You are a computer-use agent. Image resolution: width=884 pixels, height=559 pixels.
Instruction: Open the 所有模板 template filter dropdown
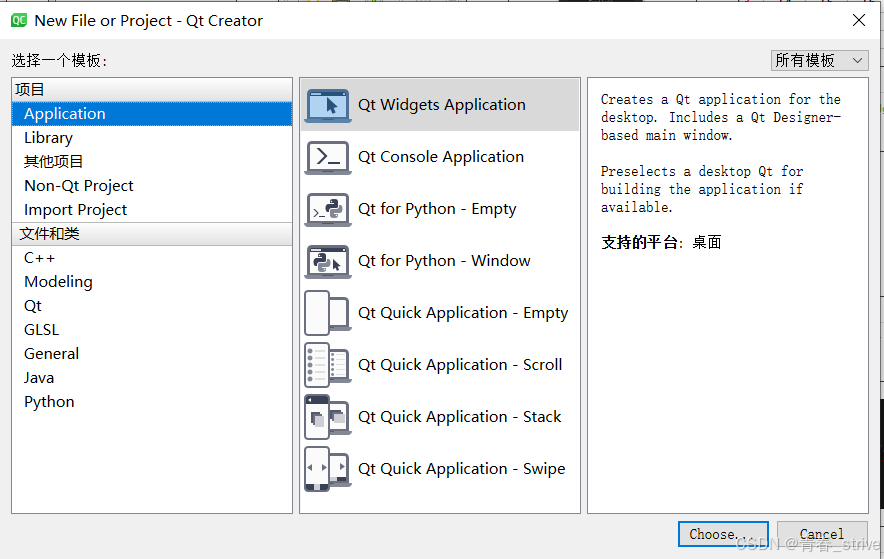point(819,60)
